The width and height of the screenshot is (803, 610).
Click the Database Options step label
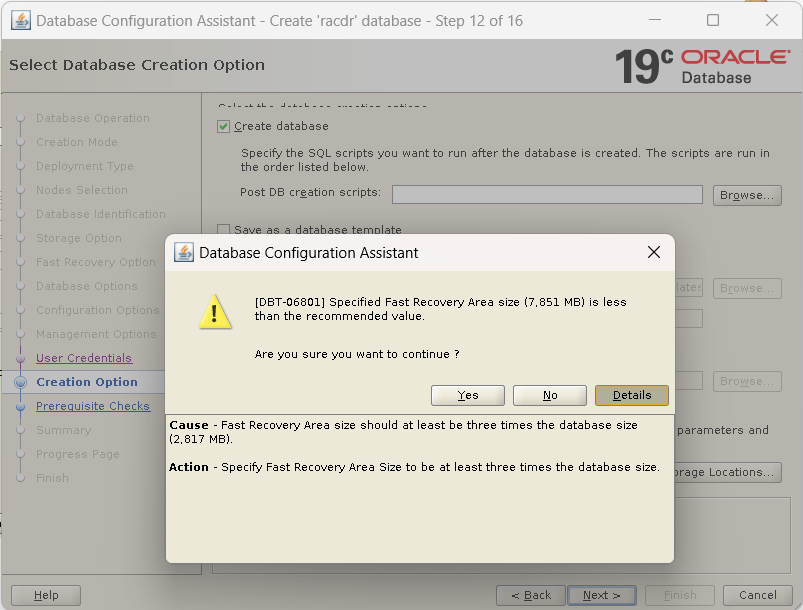coord(87,286)
